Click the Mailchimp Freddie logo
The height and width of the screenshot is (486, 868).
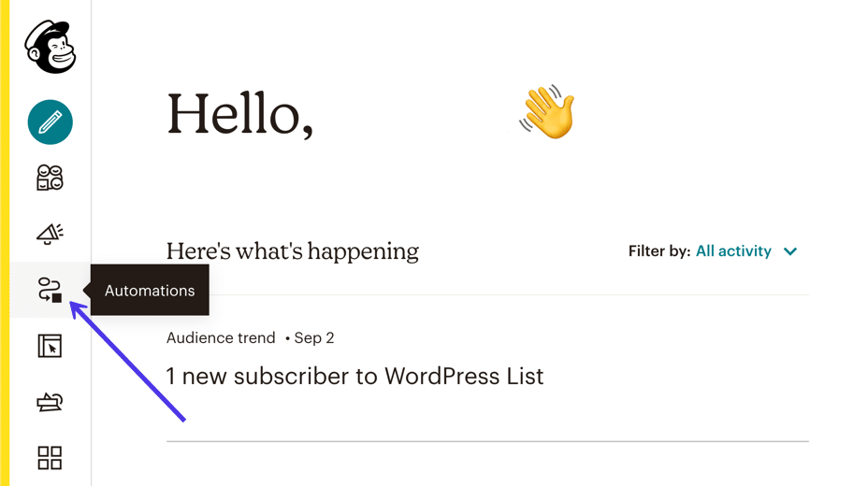pos(50,47)
